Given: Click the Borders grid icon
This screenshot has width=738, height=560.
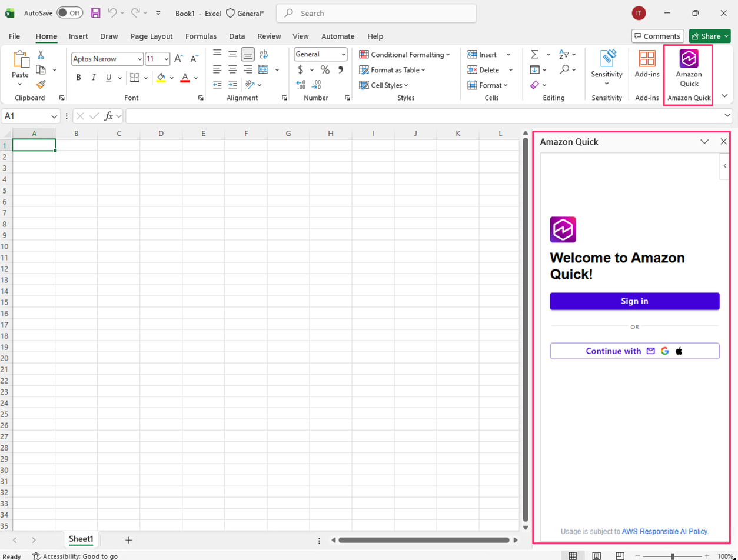Looking at the screenshot, I should 134,78.
